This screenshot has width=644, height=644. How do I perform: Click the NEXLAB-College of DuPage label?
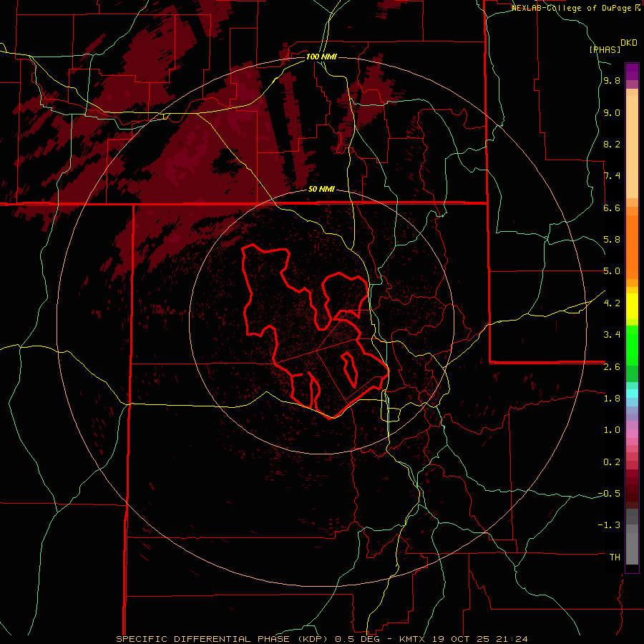[x=572, y=8]
